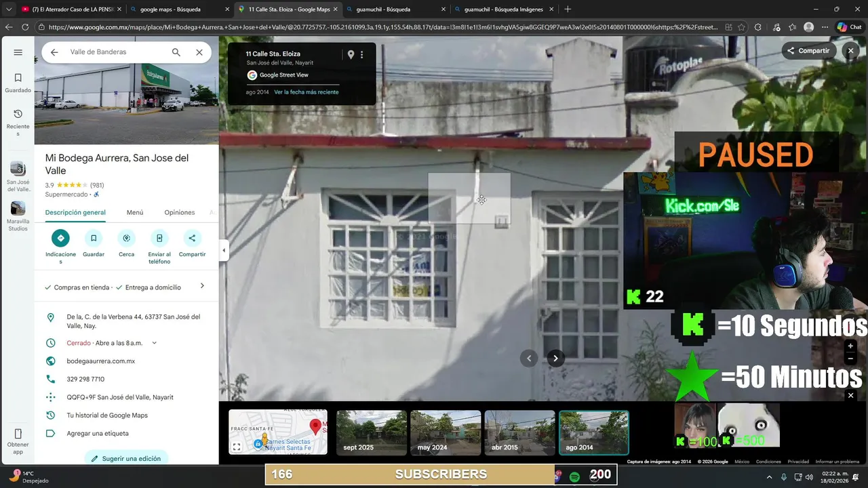
Task: Click the Compartir icon in place panel
Action: point(192,238)
